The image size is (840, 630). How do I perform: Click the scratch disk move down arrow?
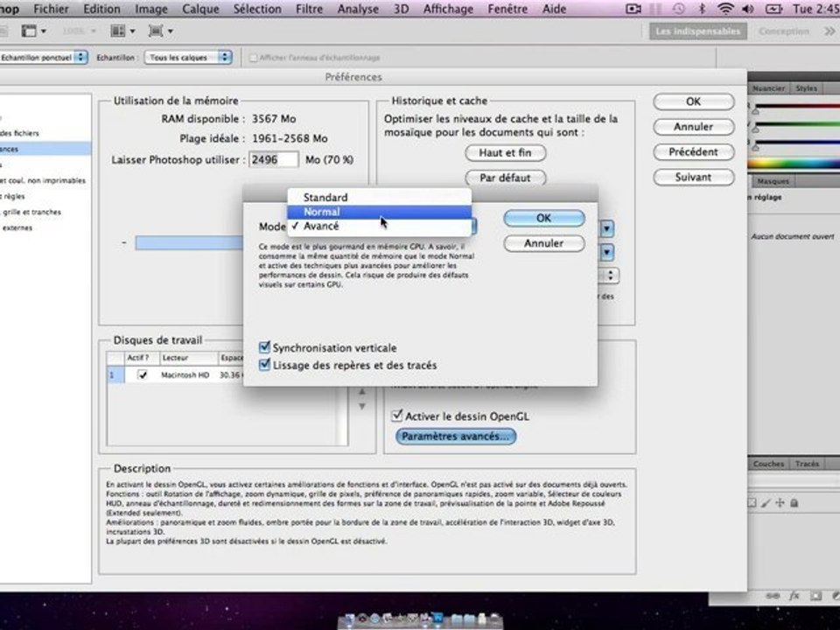pyautogui.click(x=362, y=407)
